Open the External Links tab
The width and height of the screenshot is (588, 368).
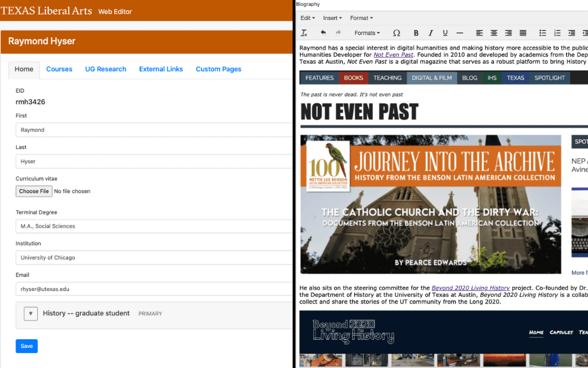[x=161, y=69]
